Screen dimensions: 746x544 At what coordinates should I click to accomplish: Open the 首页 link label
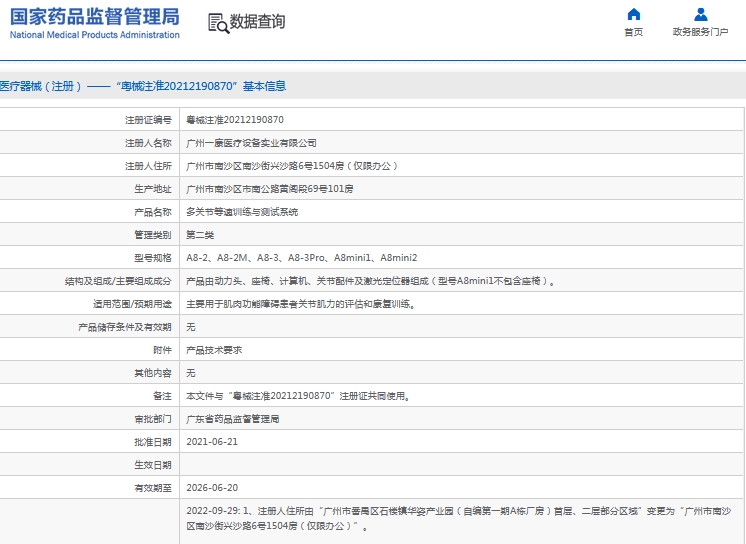tap(633, 32)
